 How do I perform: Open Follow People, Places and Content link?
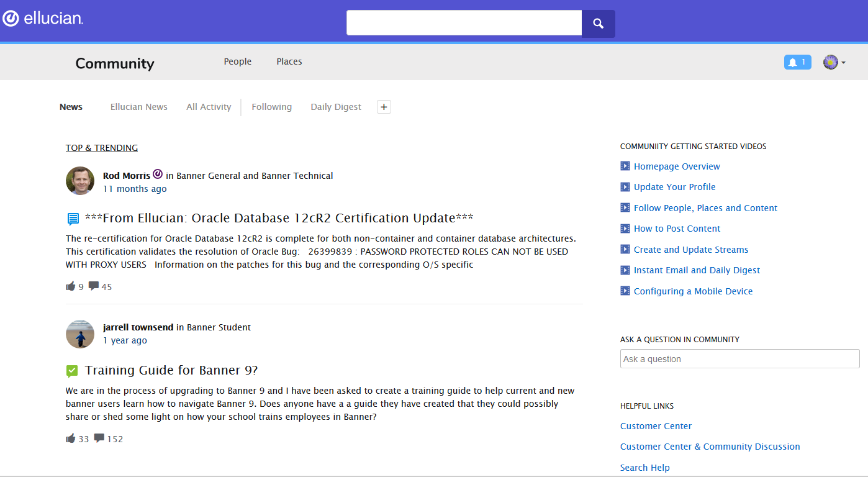tap(705, 208)
